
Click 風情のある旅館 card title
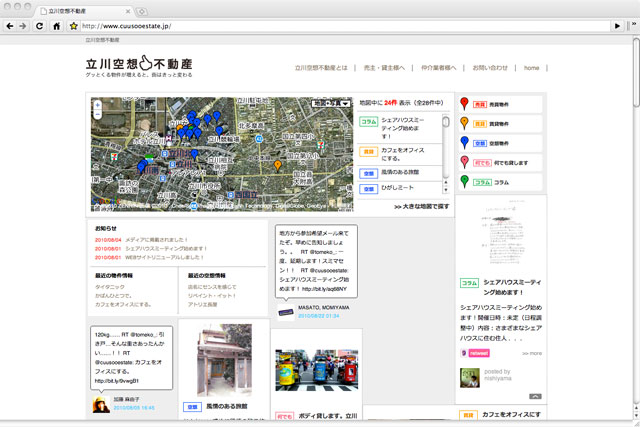pyautogui.click(x=227, y=407)
